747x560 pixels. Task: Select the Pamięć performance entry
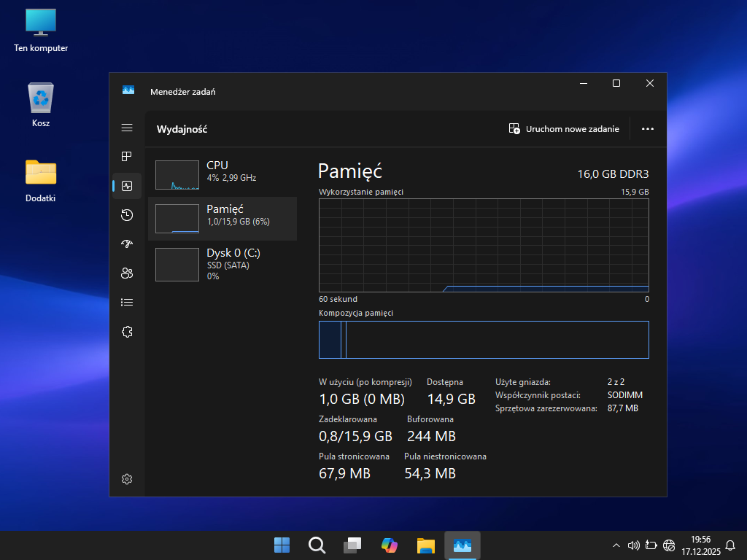(222, 219)
